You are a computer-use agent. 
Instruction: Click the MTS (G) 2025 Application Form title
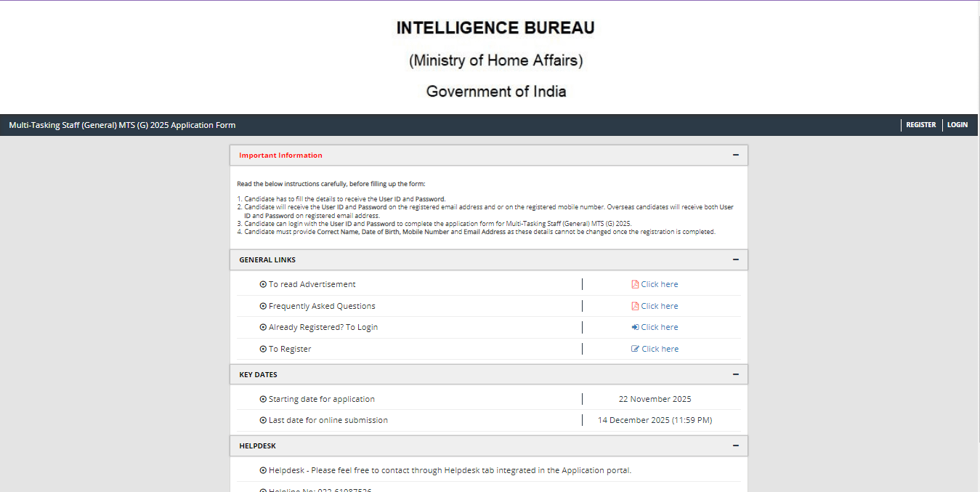tap(121, 124)
